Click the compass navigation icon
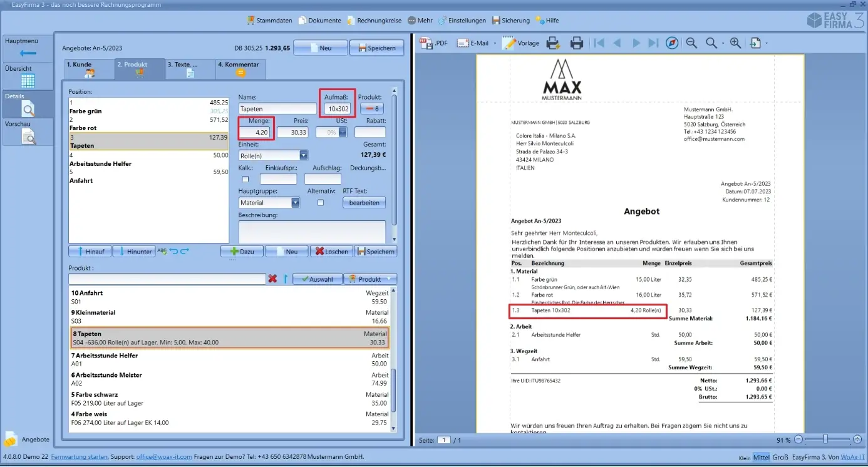 tap(672, 43)
